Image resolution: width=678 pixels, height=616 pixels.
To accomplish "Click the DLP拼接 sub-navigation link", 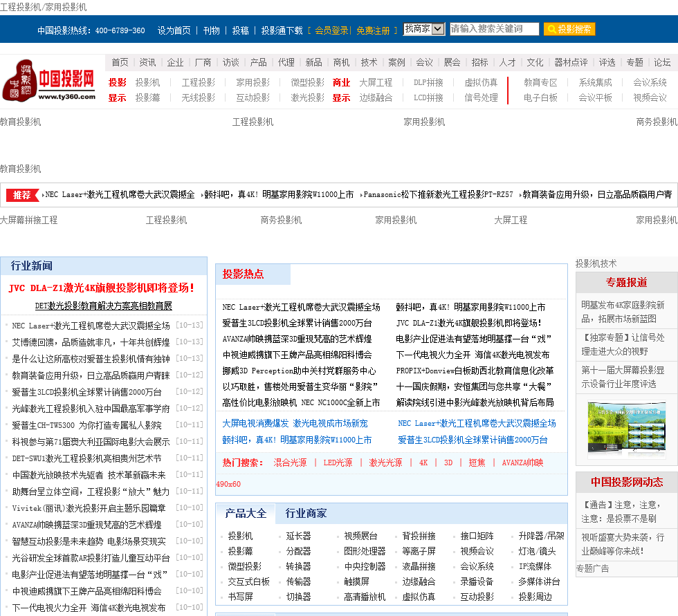I will [x=428, y=82].
